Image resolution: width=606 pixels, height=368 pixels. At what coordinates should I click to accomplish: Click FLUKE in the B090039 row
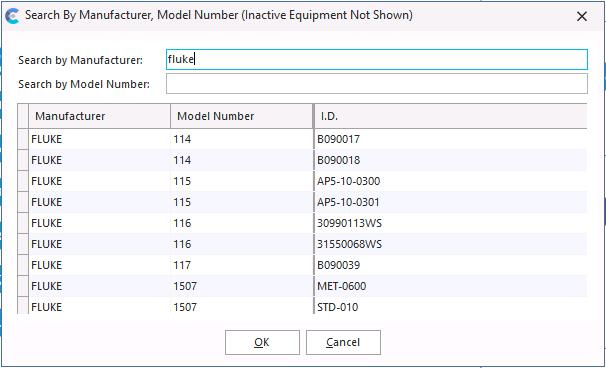pyautogui.click(x=99, y=265)
